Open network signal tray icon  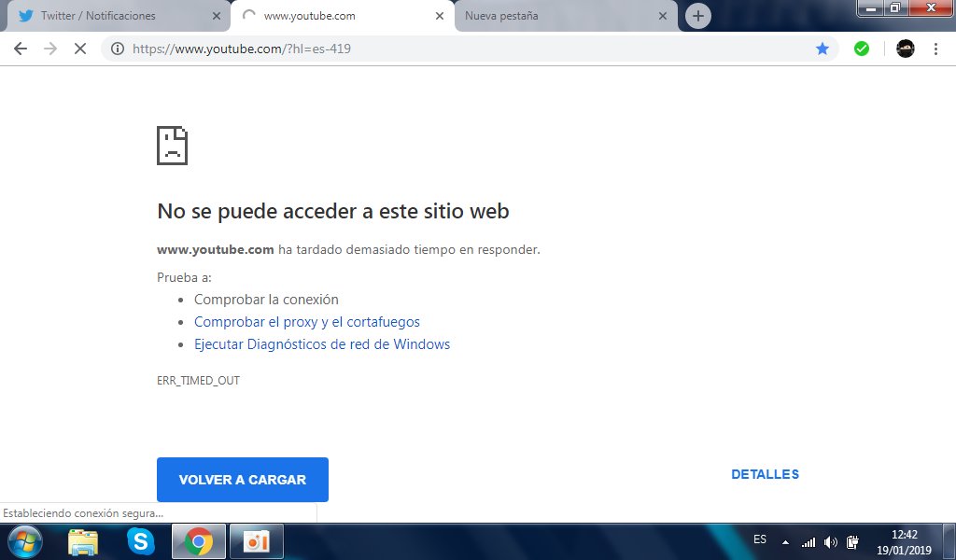(808, 541)
